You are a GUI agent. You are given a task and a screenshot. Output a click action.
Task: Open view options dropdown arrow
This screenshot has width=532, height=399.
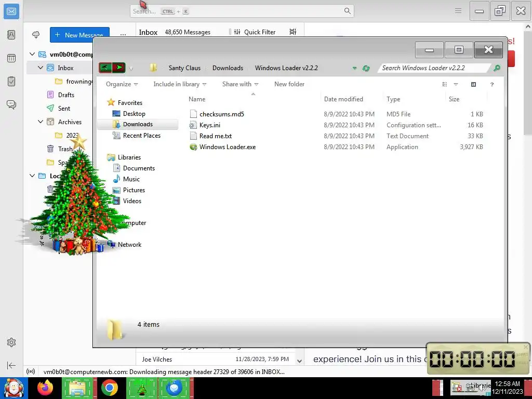pyautogui.click(x=456, y=84)
